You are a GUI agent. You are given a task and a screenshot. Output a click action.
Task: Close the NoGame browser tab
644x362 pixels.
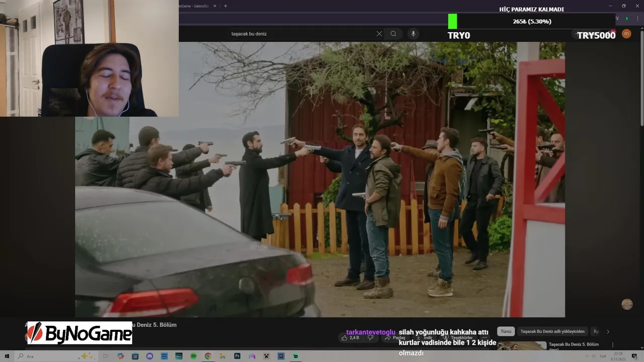coord(215,6)
